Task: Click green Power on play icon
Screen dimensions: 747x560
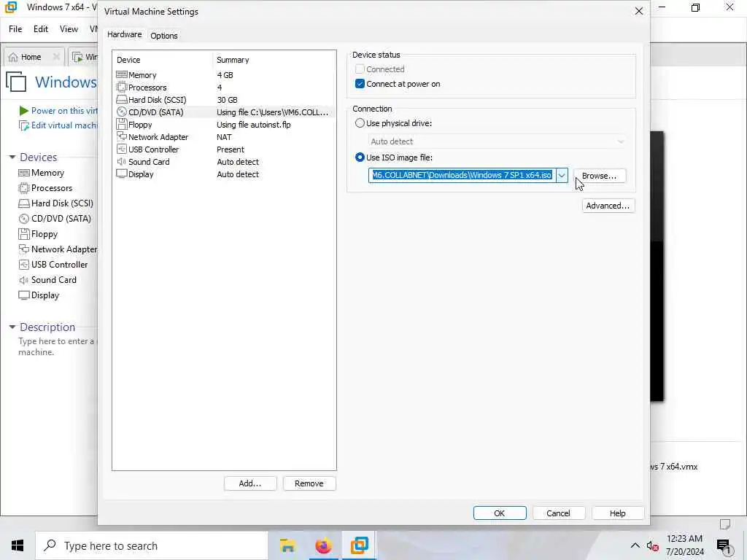Action: point(24,111)
